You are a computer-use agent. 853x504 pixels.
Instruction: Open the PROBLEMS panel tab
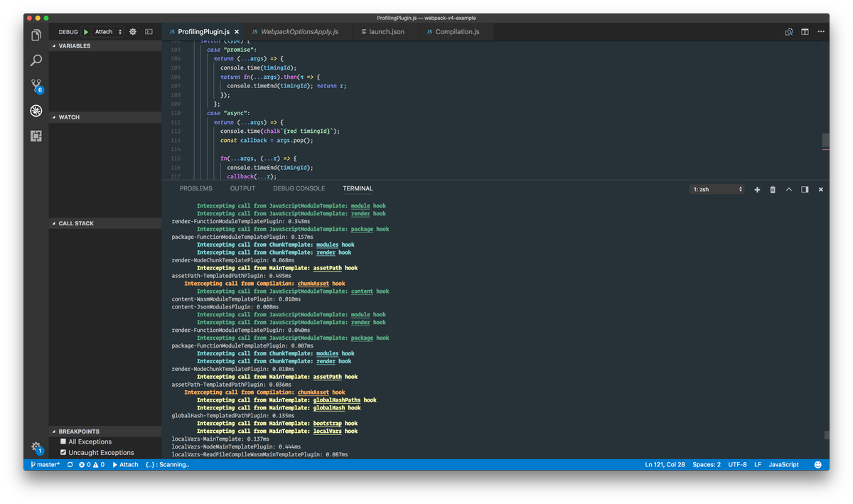coord(195,189)
